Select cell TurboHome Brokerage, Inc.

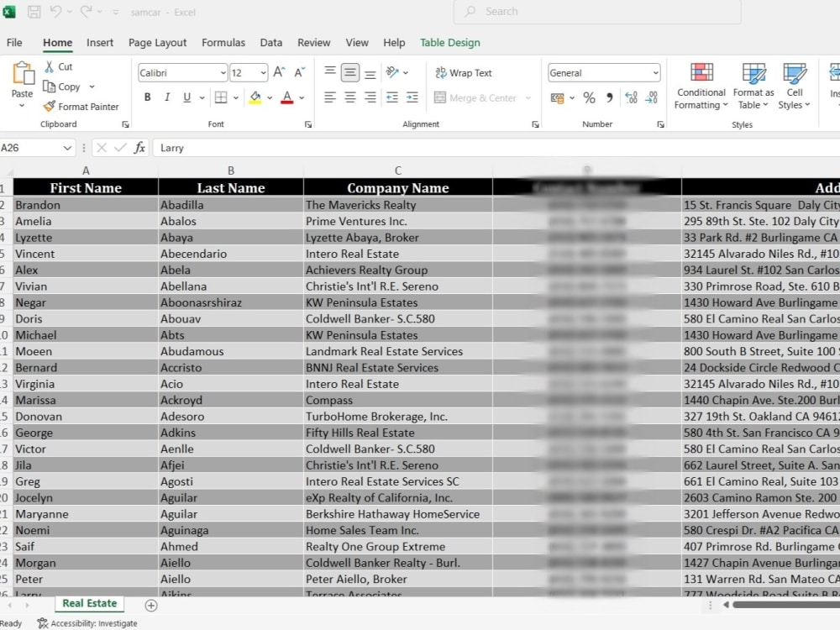pyautogui.click(x=398, y=417)
